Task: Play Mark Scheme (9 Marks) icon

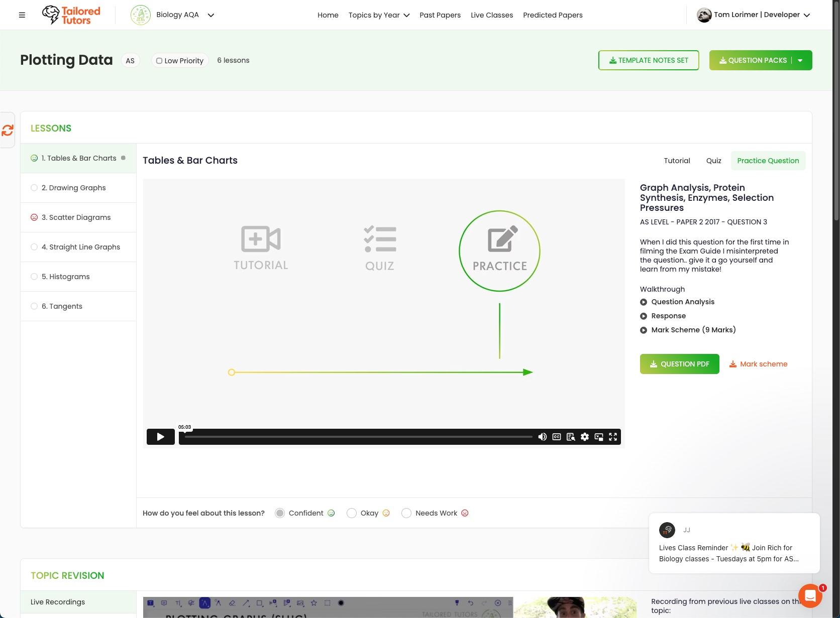Action: pyautogui.click(x=644, y=330)
